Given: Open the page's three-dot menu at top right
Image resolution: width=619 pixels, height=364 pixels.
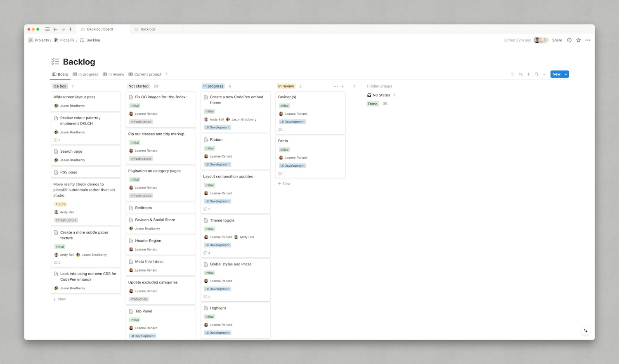Looking at the screenshot, I should point(588,40).
